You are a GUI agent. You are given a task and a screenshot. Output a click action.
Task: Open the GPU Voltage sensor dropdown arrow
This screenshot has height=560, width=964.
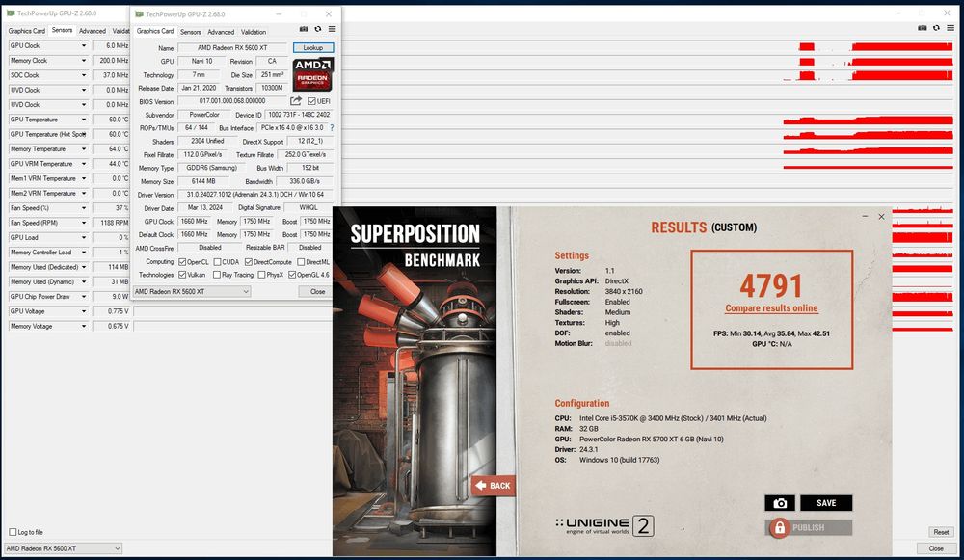click(84, 311)
